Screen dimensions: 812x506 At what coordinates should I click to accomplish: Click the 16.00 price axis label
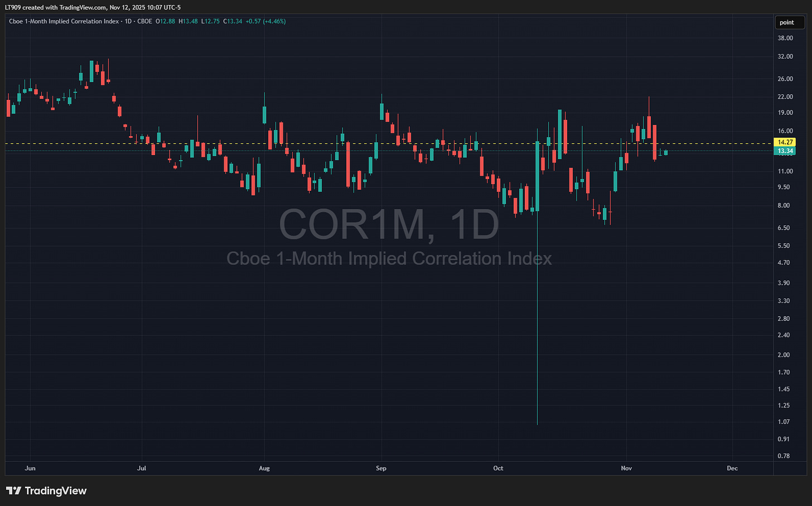point(785,131)
